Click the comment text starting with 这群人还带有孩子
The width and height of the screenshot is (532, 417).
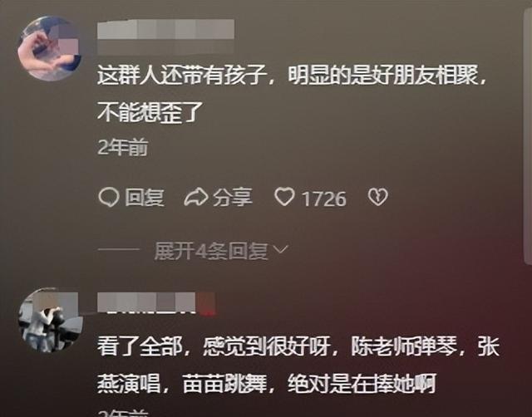pyautogui.click(x=292, y=94)
